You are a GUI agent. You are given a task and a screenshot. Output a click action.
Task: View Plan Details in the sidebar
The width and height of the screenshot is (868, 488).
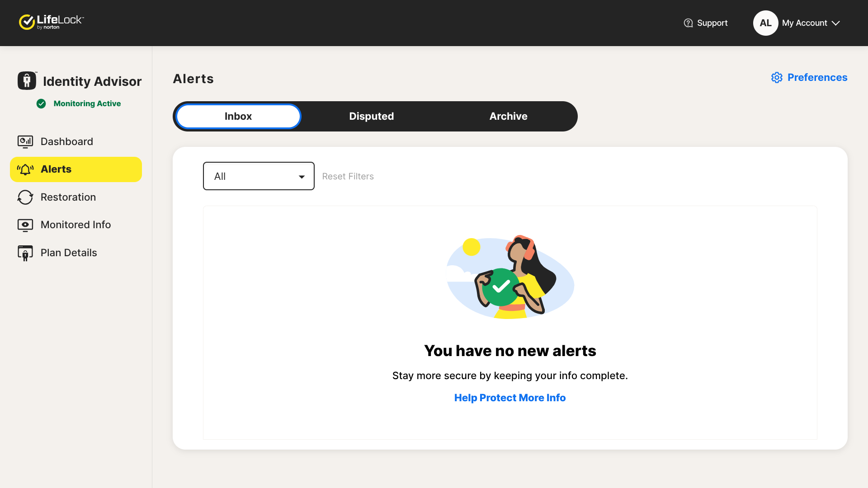(76, 253)
